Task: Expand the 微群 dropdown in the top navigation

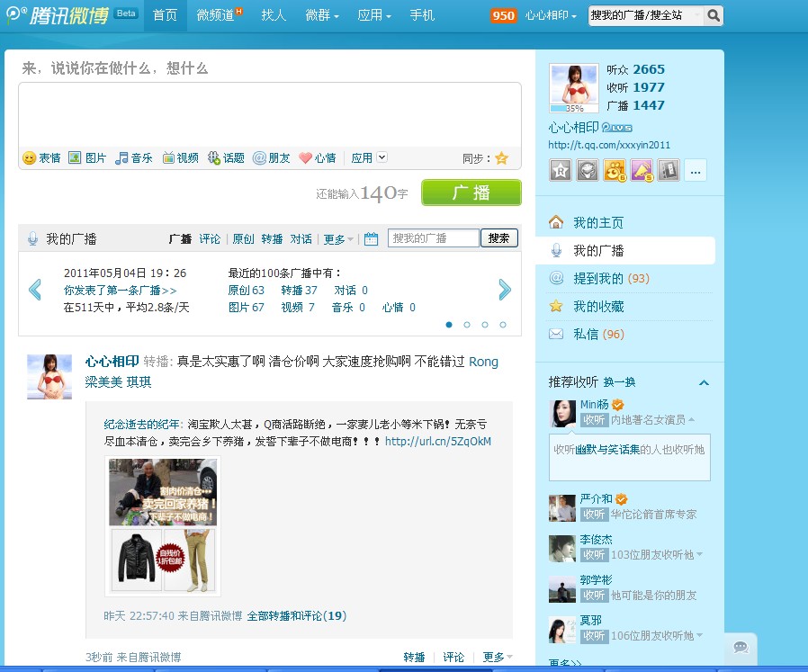Action: pos(322,15)
